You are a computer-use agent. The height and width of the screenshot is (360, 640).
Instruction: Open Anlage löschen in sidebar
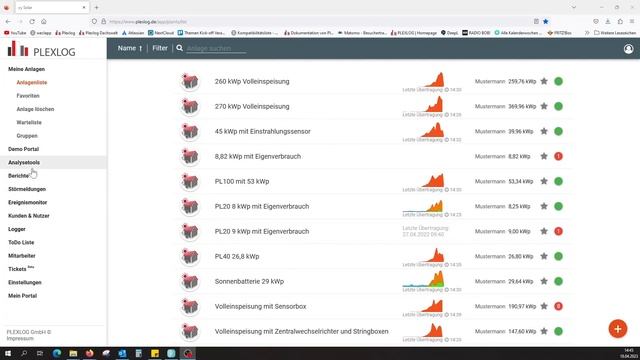tap(35, 109)
